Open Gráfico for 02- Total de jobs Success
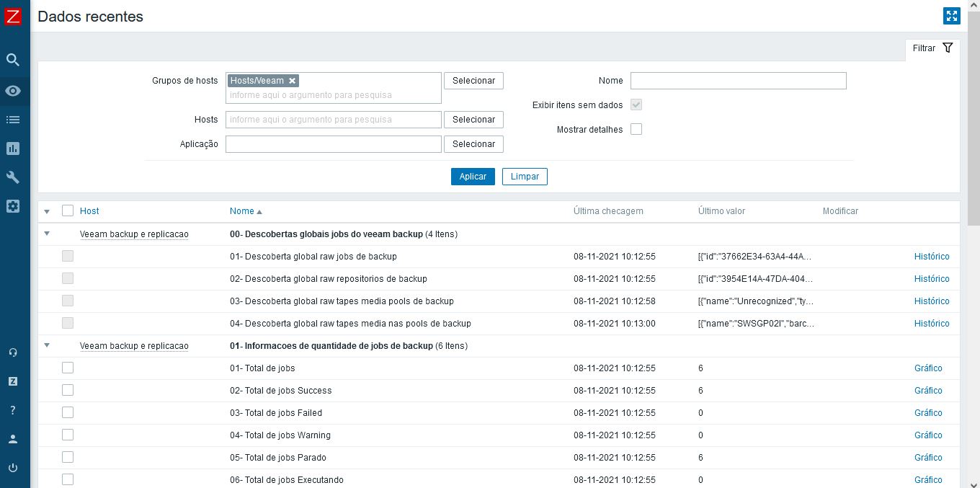Image resolution: width=980 pixels, height=488 pixels. click(928, 391)
